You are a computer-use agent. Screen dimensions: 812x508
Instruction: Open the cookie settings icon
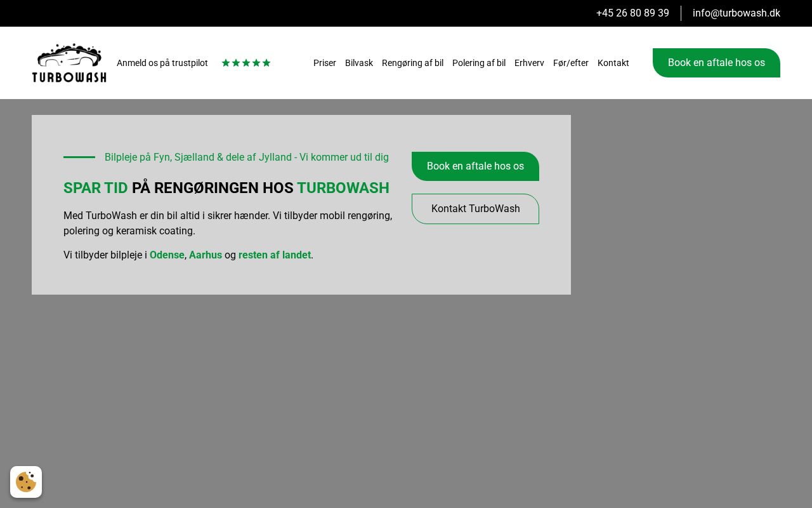click(26, 482)
